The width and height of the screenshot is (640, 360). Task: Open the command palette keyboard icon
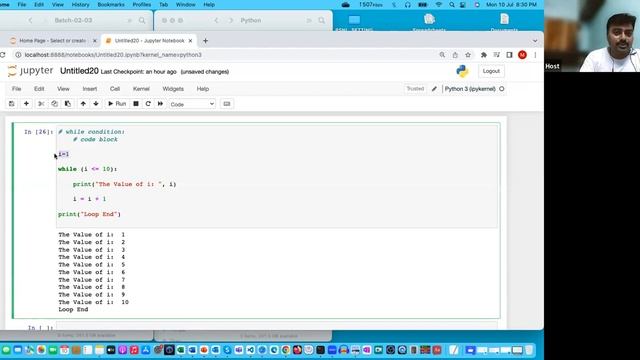pos(227,104)
